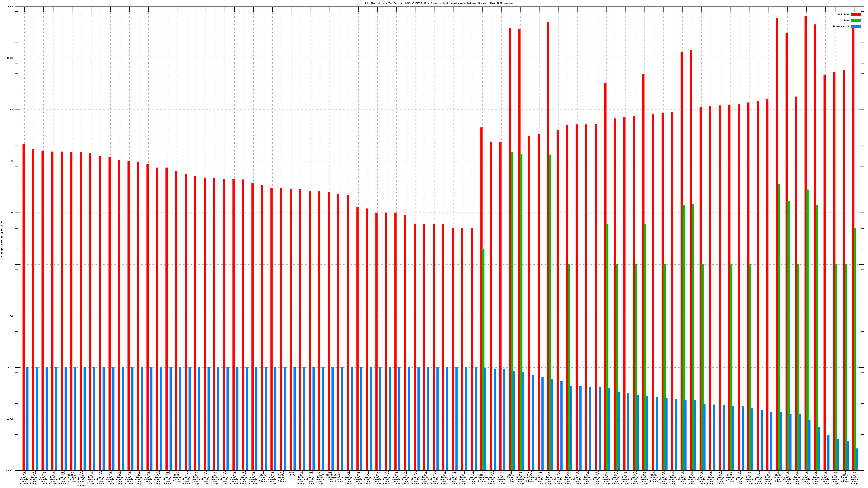Select new.spam.dnsbl.sorbs.net 4 hops label
Image resolution: width=868 pixels, height=488 pixels.
81,479
